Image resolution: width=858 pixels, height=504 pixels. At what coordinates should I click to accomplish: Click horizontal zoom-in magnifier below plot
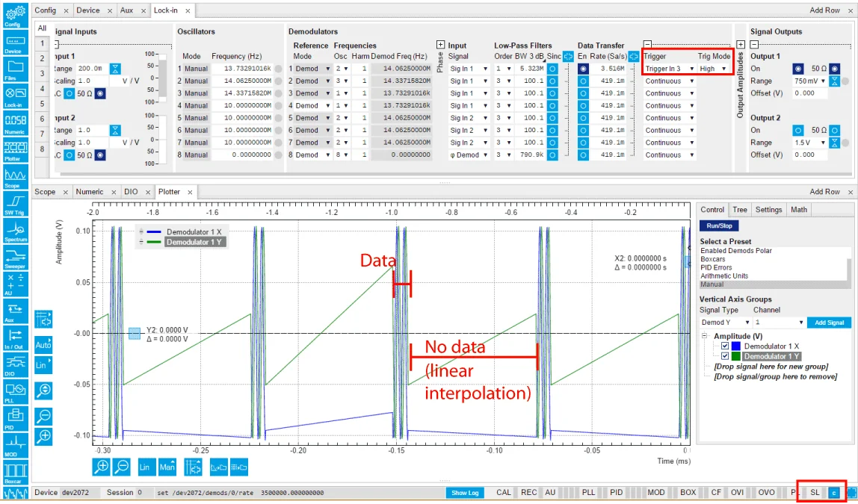102,467
